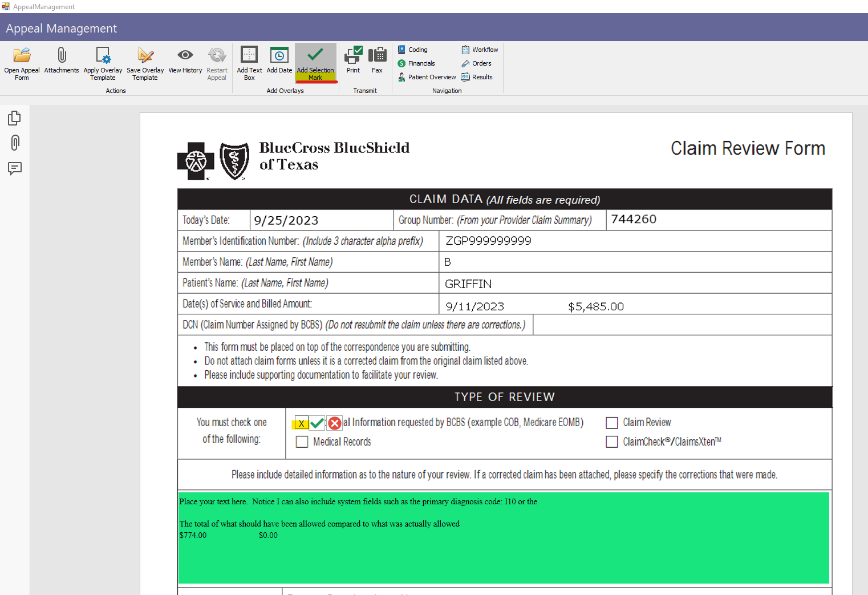The image size is (868, 595).
Task: Click the Claim Review Form title
Action: pos(748,148)
